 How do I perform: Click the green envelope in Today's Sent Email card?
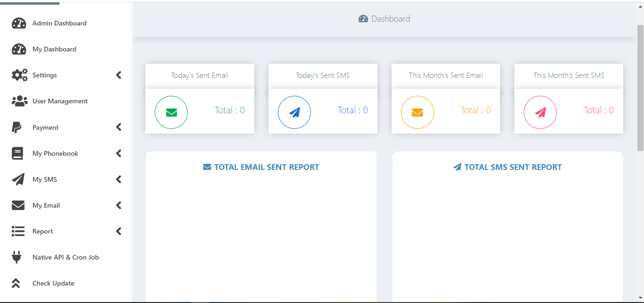coord(171,112)
